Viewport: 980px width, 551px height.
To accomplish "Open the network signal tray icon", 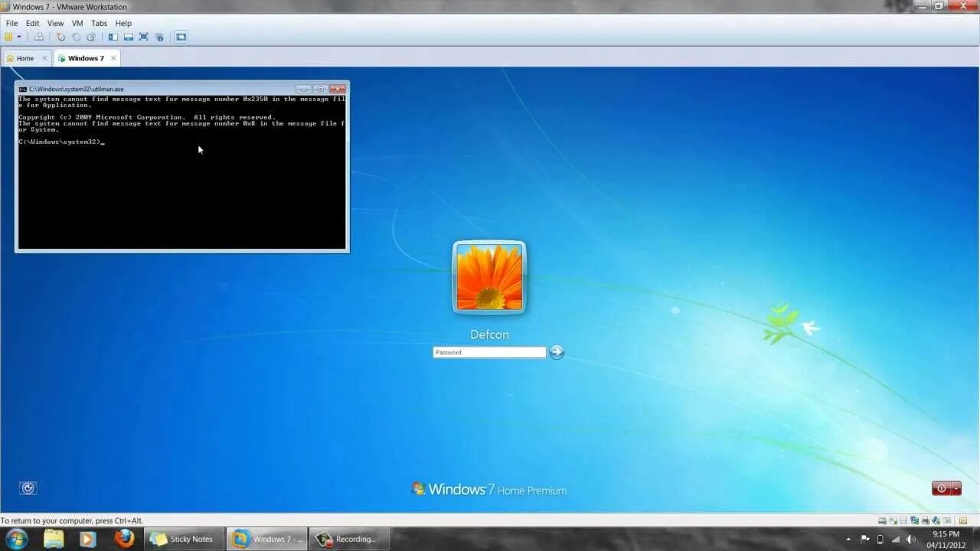I will 895,539.
